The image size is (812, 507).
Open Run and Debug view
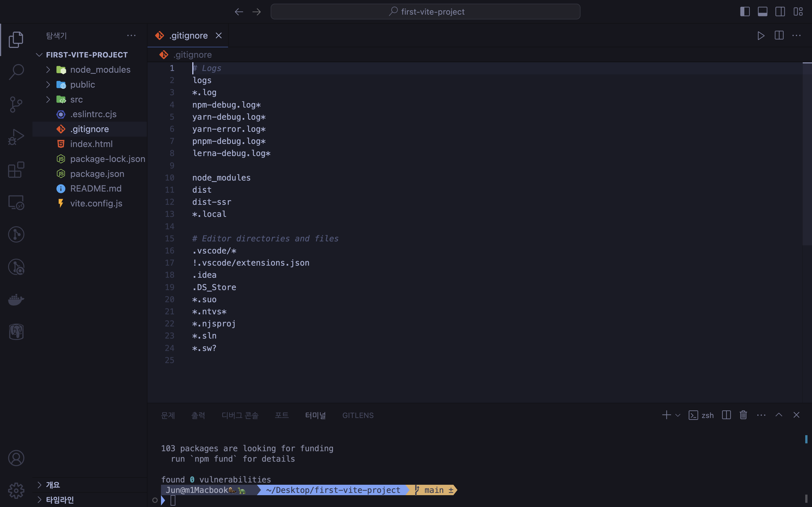point(16,137)
